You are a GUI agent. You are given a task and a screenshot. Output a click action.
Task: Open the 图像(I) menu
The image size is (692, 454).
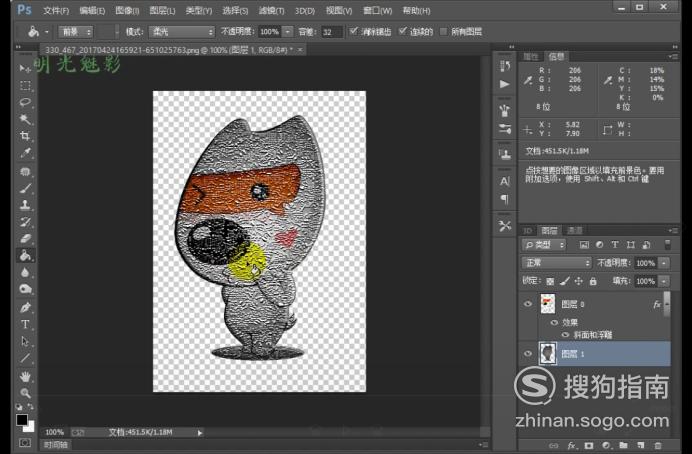pos(127,11)
